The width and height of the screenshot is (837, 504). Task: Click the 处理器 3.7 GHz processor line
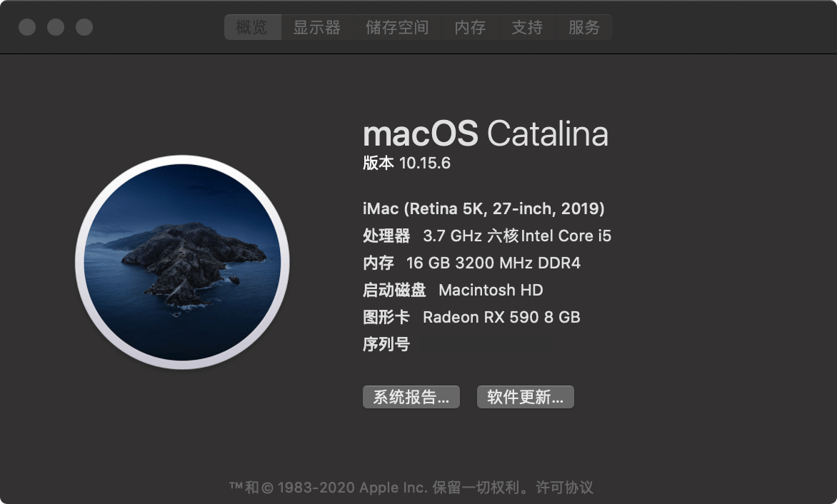pos(487,236)
